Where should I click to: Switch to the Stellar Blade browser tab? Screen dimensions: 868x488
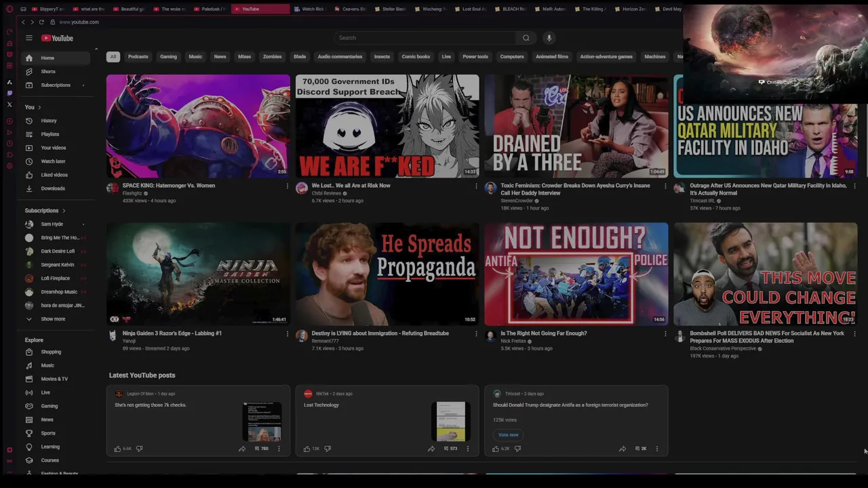click(x=391, y=9)
